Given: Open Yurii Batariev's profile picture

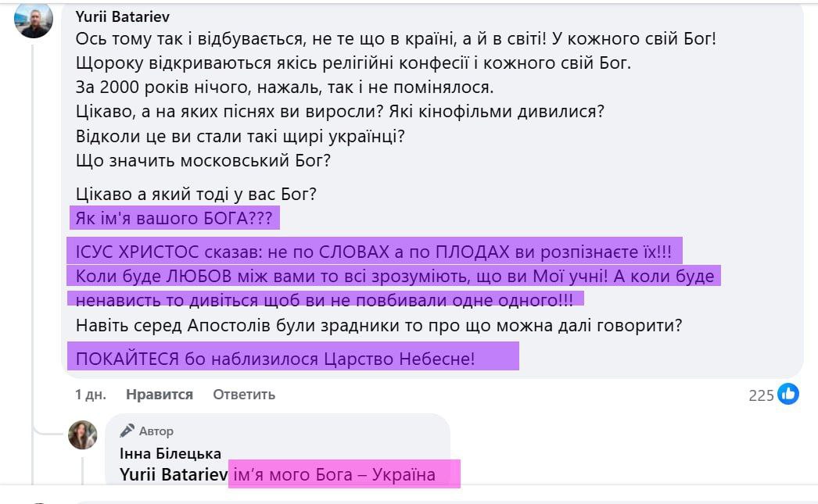Looking at the screenshot, I should [x=34, y=20].
